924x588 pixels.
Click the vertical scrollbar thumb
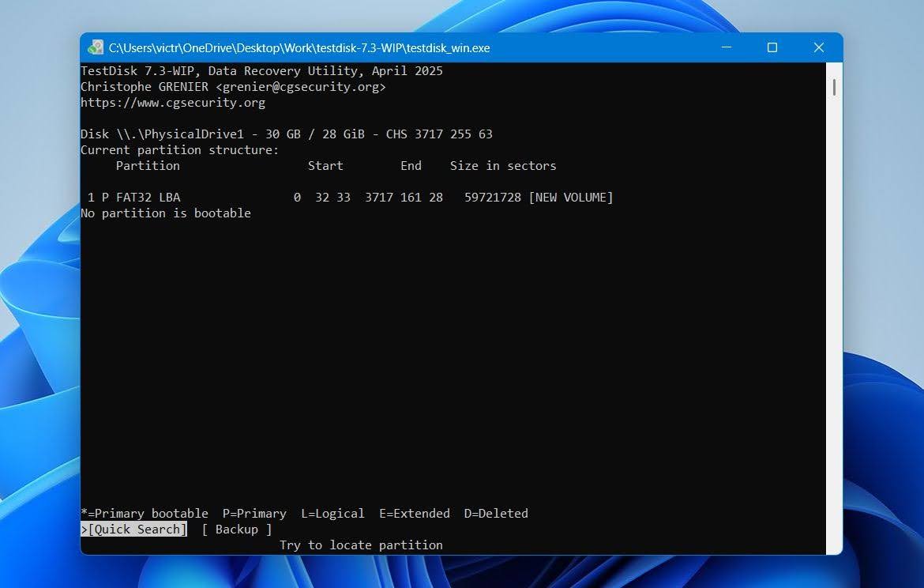coord(834,87)
